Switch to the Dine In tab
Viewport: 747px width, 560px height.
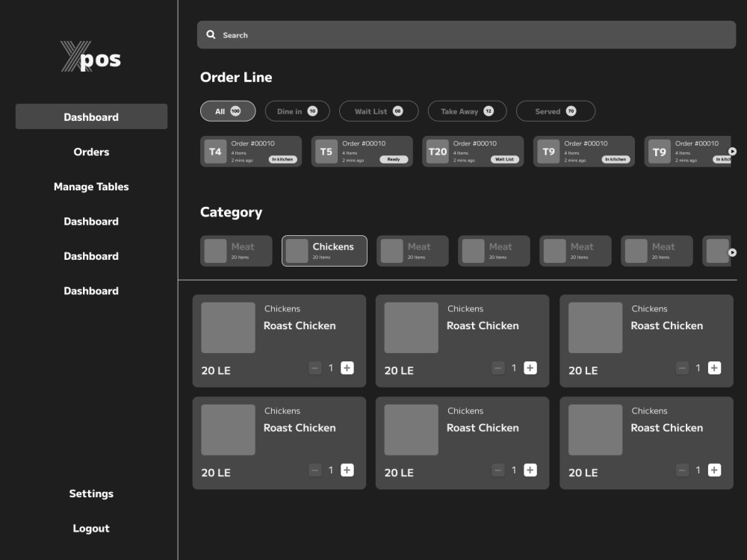[x=297, y=111]
